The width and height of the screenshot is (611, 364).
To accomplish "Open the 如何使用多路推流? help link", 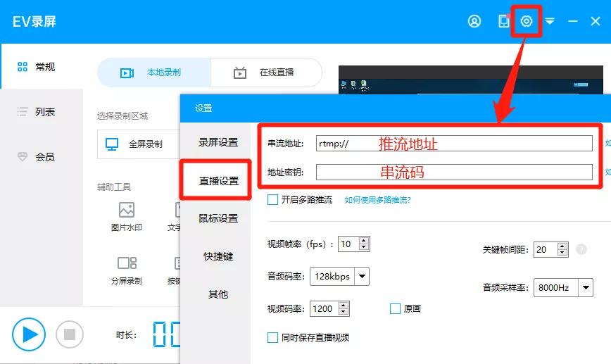I will 377,200.
